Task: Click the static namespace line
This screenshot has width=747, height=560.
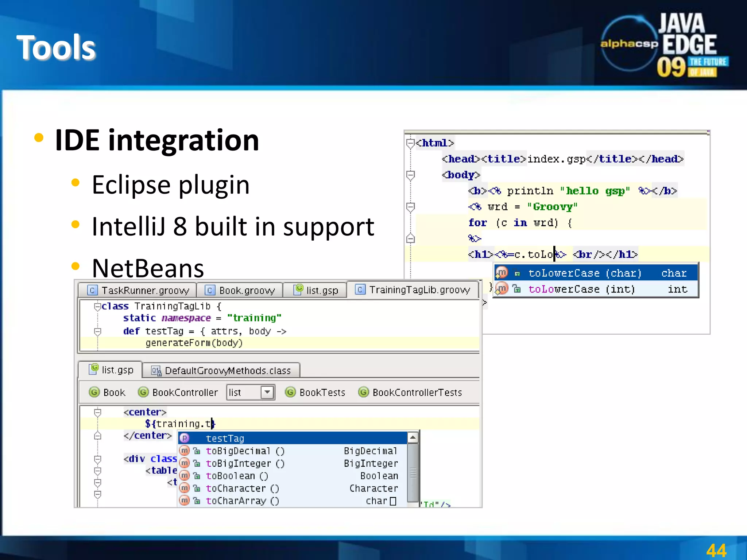Action: tap(202, 318)
